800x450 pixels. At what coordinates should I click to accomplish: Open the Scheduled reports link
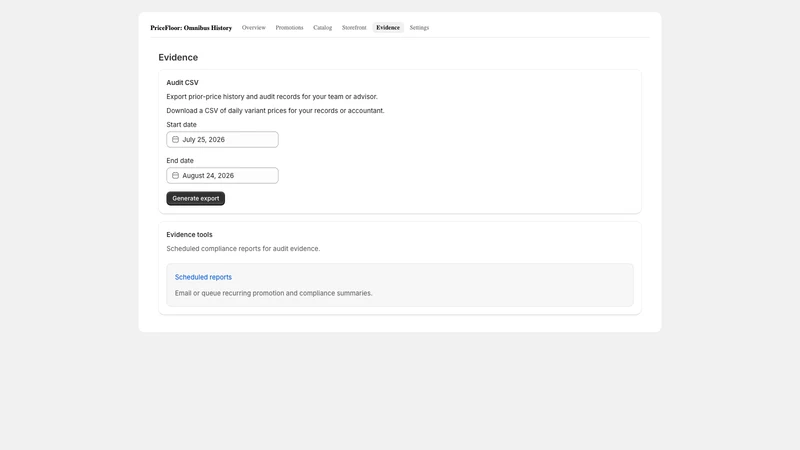point(203,277)
